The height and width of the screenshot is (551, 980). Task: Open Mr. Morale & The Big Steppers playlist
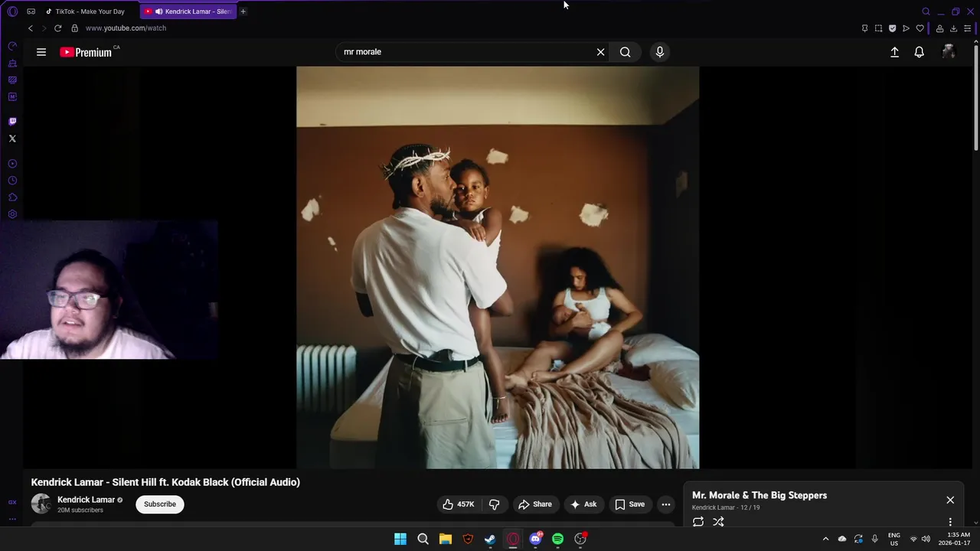(759, 495)
